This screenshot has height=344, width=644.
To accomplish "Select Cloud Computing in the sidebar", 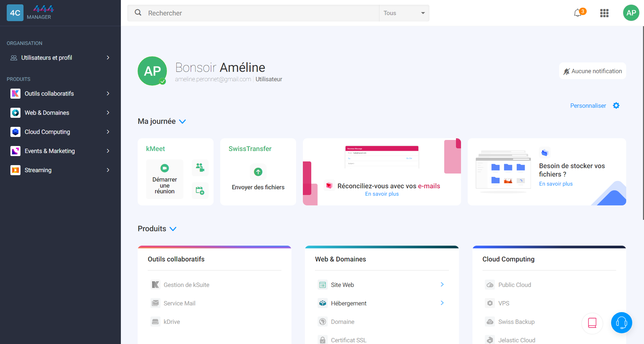I will tap(60, 132).
